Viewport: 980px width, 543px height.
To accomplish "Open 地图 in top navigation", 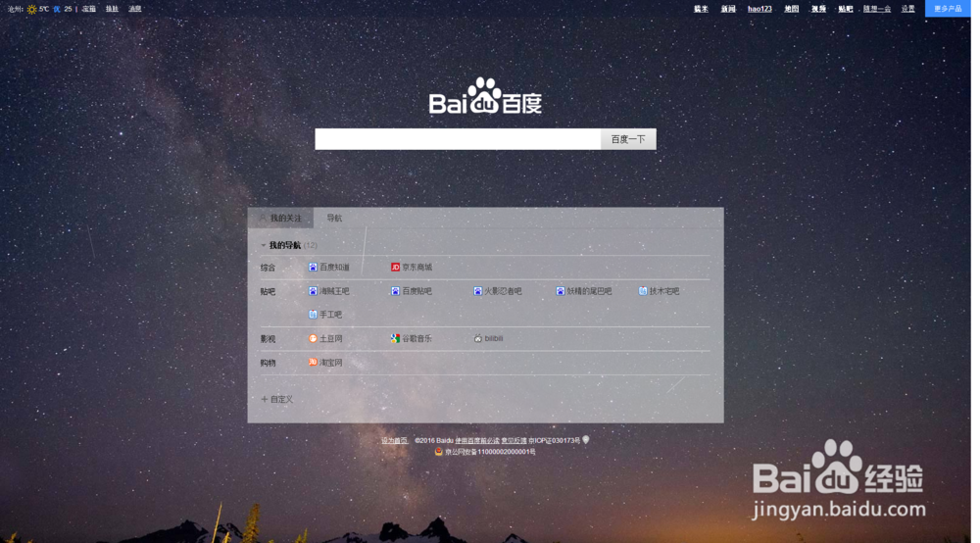I will (791, 9).
